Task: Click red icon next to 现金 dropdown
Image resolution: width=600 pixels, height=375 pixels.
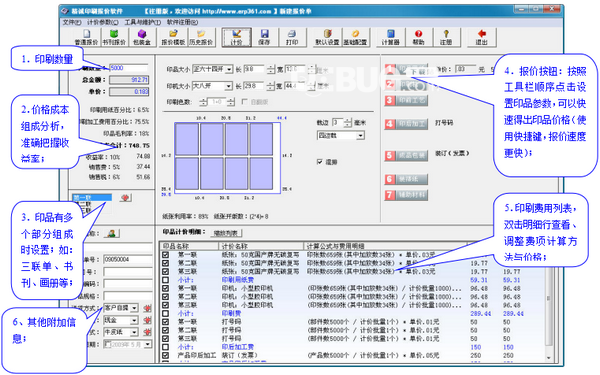Action: [x=147, y=320]
